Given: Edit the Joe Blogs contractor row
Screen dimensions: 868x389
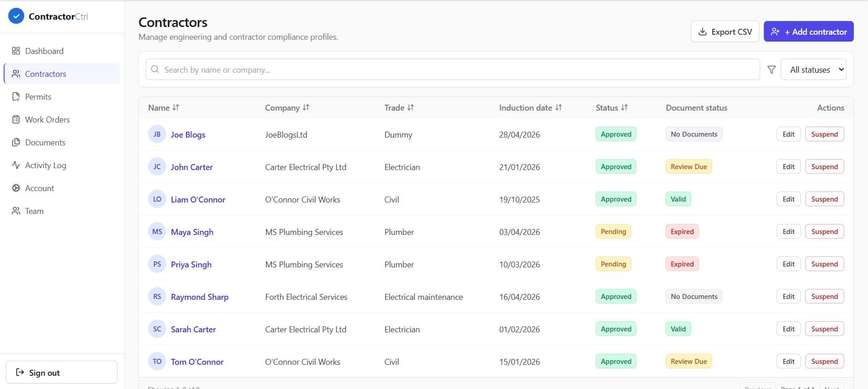Looking at the screenshot, I should point(789,134).
